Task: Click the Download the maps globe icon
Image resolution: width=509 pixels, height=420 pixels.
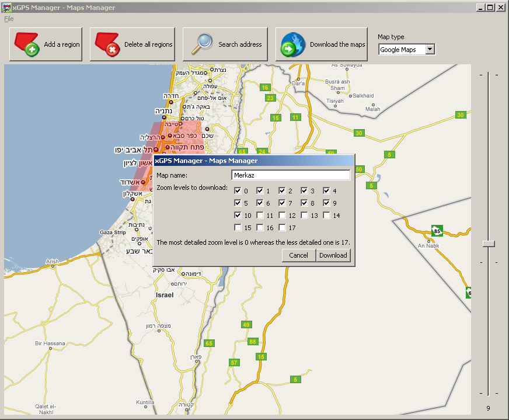Action: click(x=293, y=44)
